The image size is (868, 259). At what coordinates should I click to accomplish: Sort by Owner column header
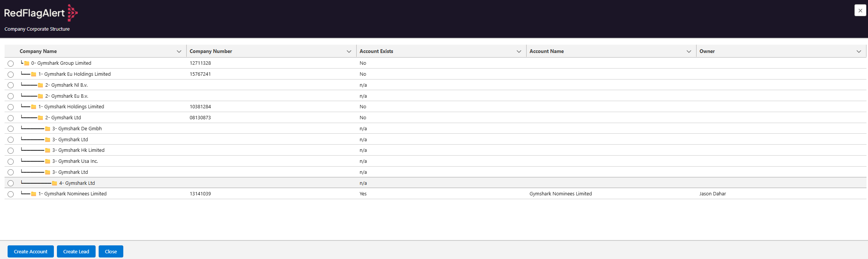pos(707,51)
